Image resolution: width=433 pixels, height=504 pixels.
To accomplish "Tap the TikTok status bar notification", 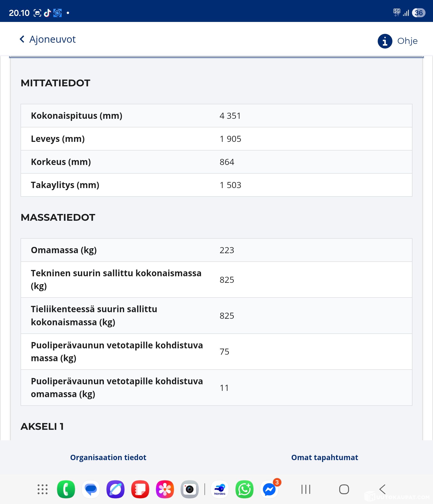I will coord(47,13).
